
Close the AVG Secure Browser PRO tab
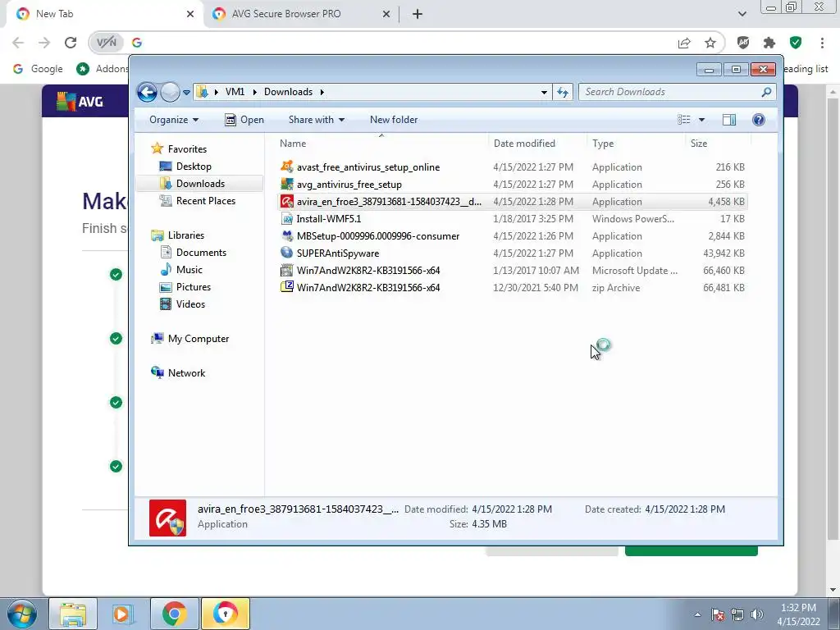386,15
